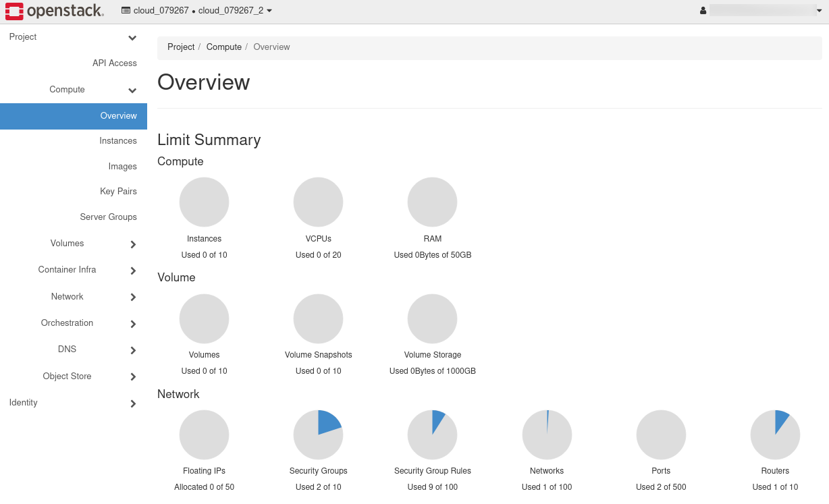Click the Volume Storage pie chart
This screenshot has width=829, height=504.
tap(432, 318)
